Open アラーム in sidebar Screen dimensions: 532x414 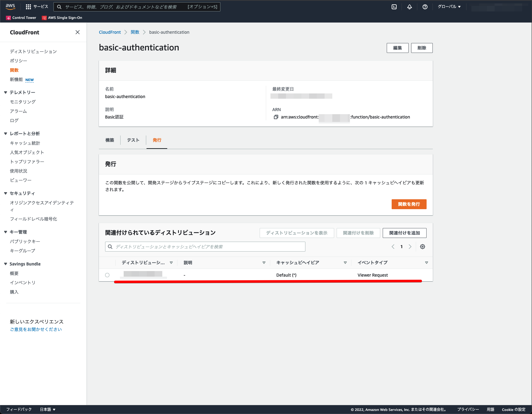[19, 111]
